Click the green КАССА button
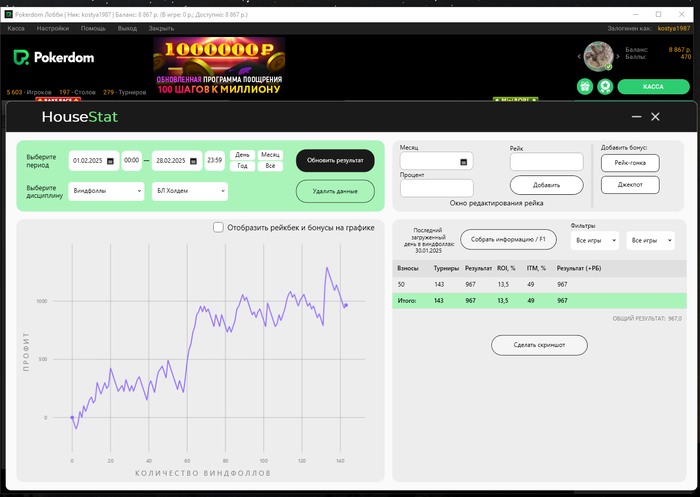This screenshot has width=700, height=497. 654,87
